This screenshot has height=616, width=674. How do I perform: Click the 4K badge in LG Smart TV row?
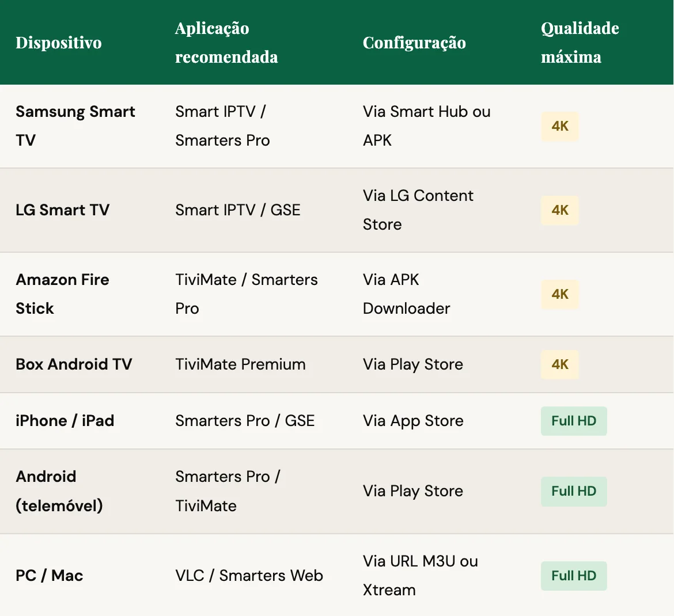tap(559, 210)
